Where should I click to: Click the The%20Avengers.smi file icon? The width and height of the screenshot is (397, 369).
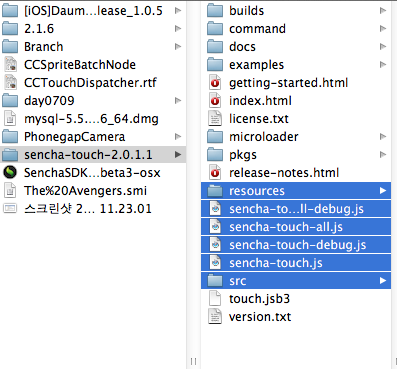coord(10,190)
